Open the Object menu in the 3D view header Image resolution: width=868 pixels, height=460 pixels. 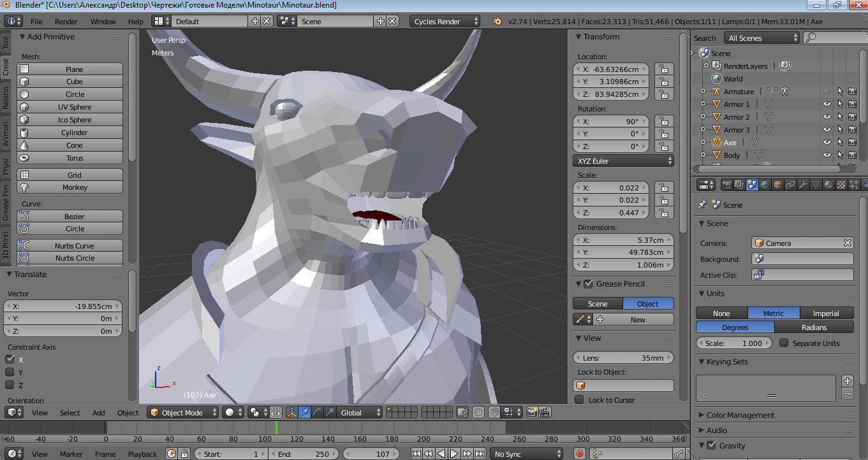pyautogui.click(x=128, y=412)
